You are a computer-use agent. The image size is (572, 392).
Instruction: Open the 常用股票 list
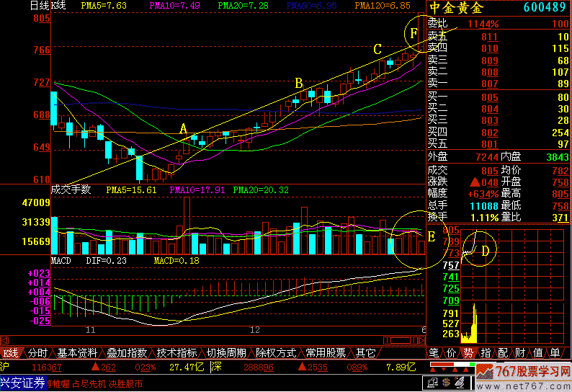(325, 353)
